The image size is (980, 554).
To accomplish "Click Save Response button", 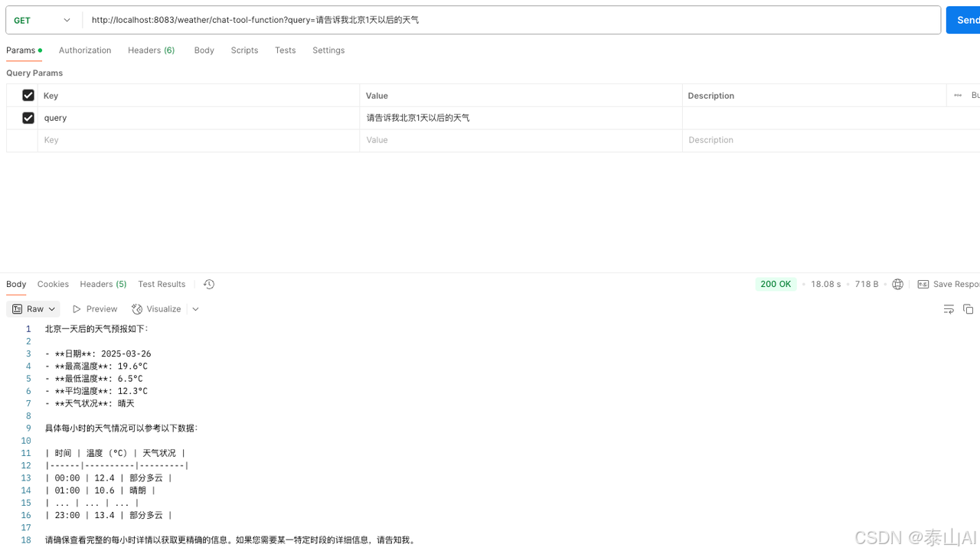I will [949, 285].
